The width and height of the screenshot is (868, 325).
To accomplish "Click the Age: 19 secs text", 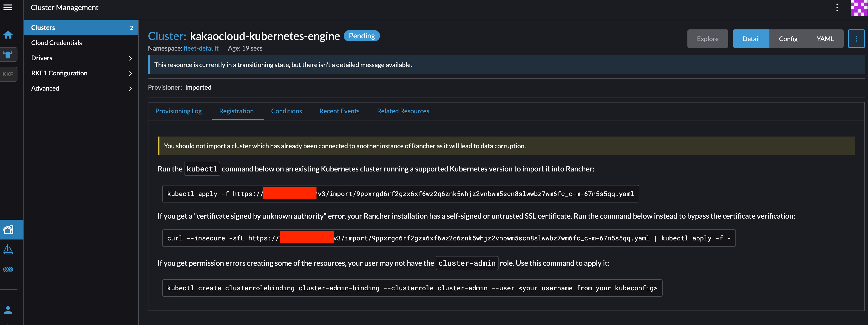I will click(245, 48).
